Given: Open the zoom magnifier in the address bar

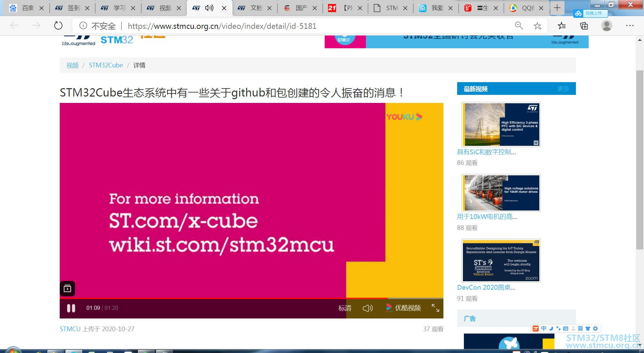Looking at the screenshot, I should click(519, 26).
